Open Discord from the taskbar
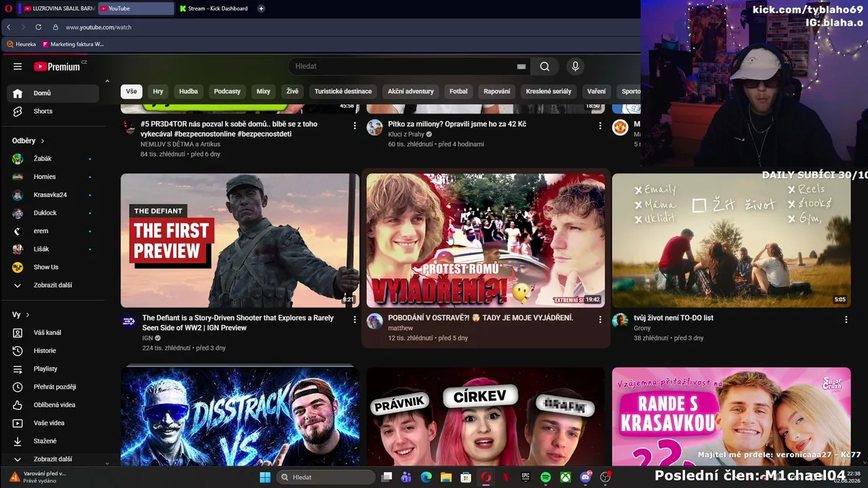The image size is (868, 488). (586, 477)
